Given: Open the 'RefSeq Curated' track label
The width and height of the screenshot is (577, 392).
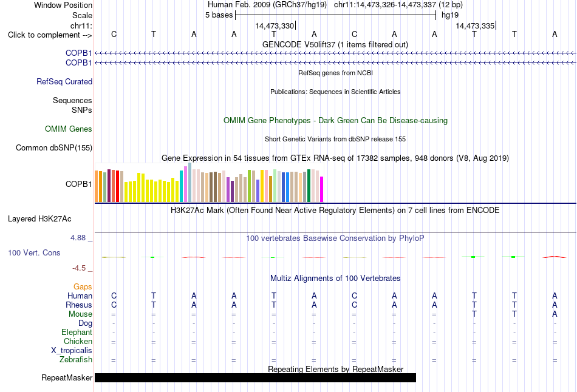Looking at the screenshot, I should [64, 82].
